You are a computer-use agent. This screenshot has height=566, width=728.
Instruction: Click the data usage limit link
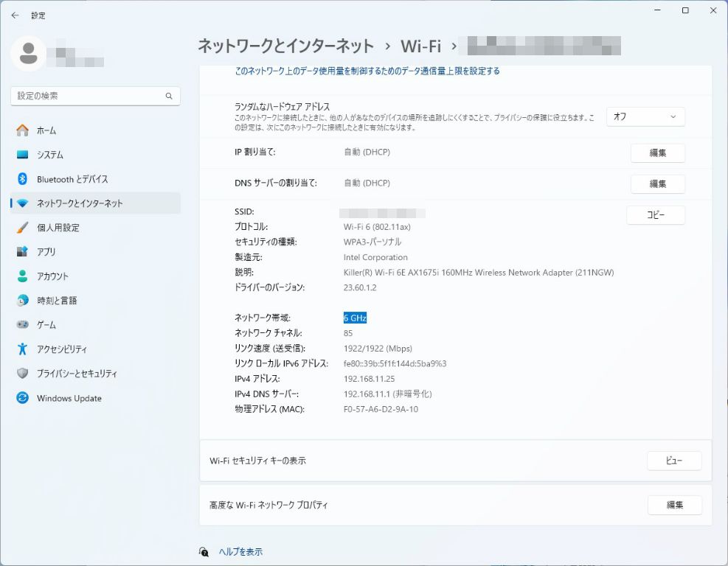point(367,71)
